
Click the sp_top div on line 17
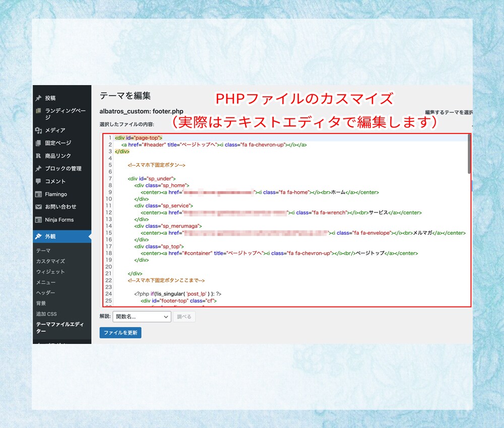[x=159, y=247]
